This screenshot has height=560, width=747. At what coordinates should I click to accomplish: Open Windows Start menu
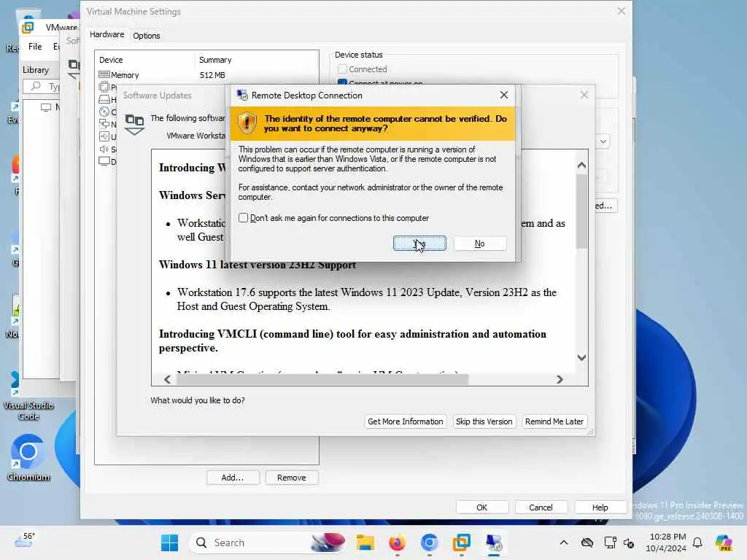pyautogui.click(x=169, y=542)
